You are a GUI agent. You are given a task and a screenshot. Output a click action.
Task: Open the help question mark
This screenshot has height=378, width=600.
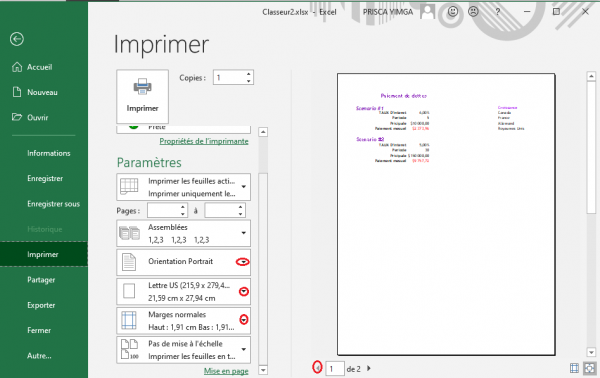pyautogui.click(x=498, y=12)
